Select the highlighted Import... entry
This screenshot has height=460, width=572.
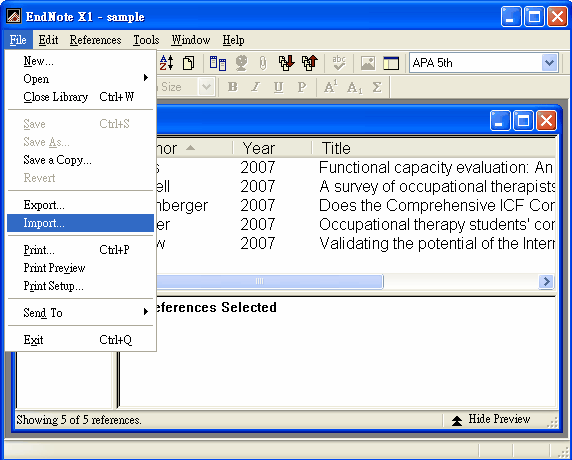point(81,223)
